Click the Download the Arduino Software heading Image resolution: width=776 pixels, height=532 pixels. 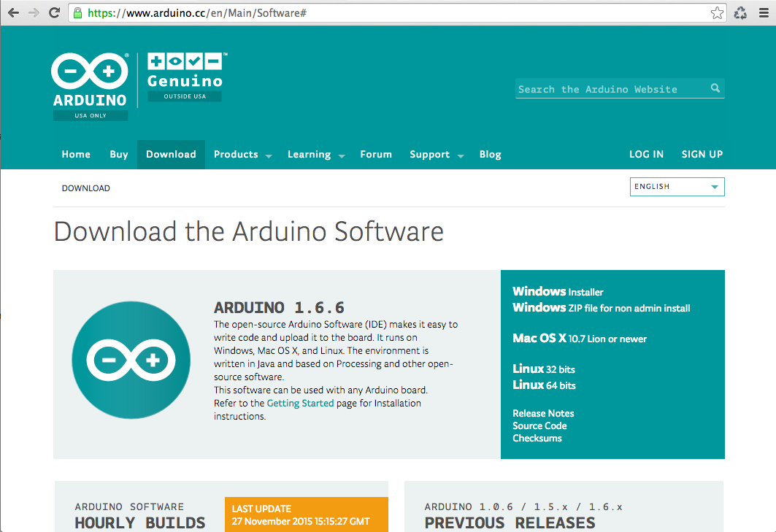coord(249,231)
